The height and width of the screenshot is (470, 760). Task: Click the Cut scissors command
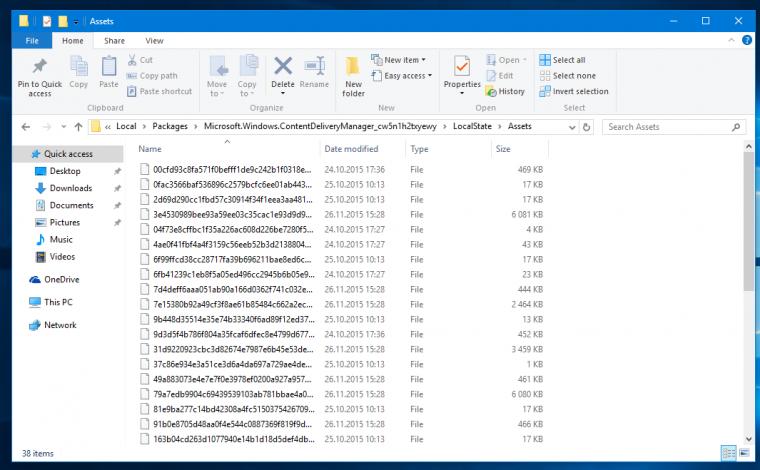coord(140,60)
